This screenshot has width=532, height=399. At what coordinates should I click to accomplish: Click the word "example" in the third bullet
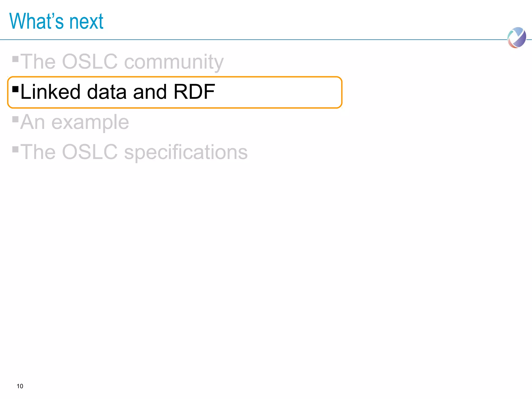click(90, 122)
